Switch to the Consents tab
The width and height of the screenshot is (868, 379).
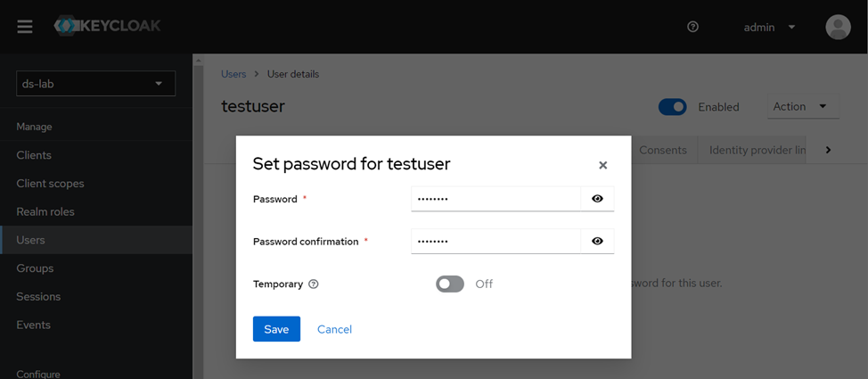662,150
